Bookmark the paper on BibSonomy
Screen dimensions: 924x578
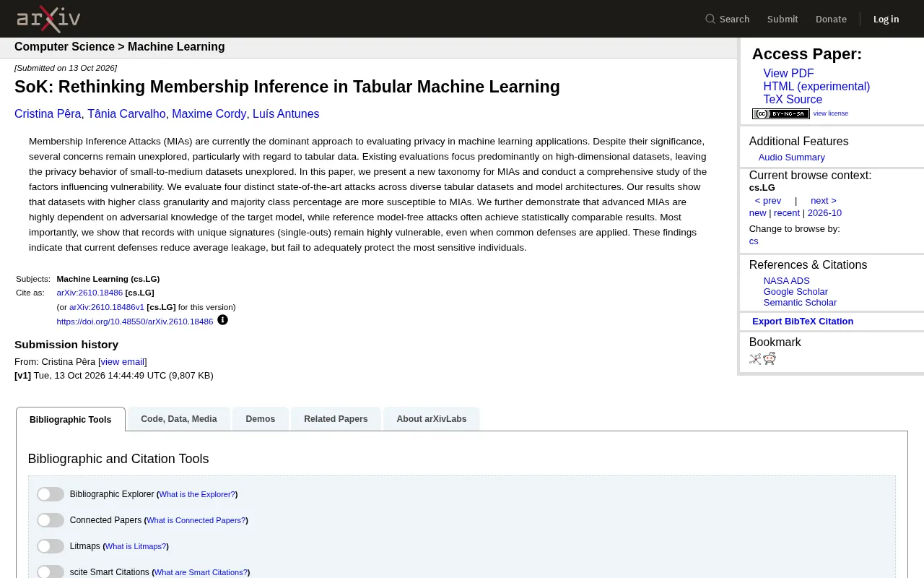tap(755, 358)
